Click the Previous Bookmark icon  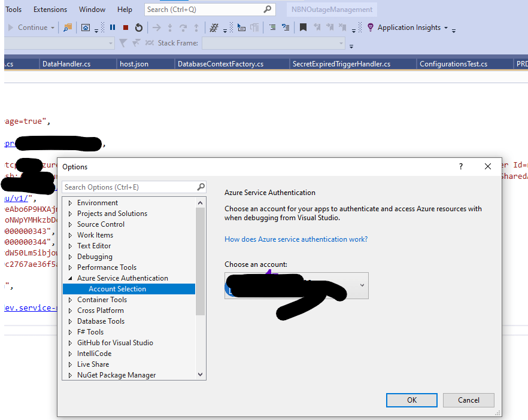coord(317,28)
